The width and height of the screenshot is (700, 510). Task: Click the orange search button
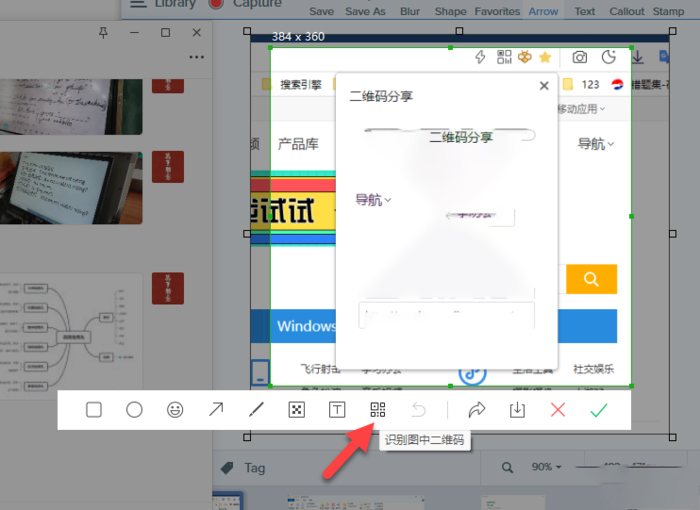point(592,279)
